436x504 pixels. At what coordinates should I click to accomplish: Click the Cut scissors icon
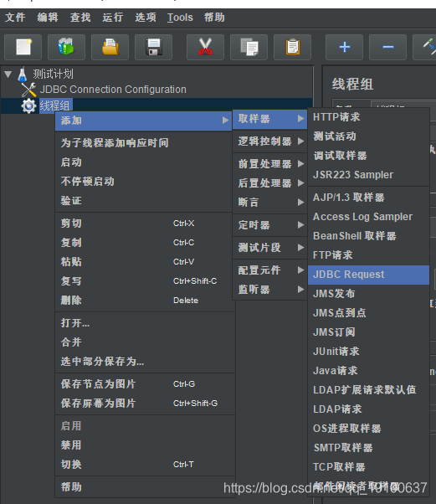click(x=205, y=47)
